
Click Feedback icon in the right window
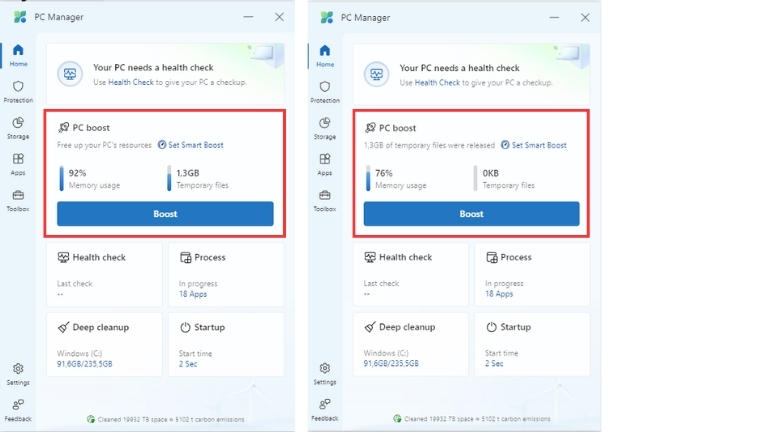click(x=325, y=408)
